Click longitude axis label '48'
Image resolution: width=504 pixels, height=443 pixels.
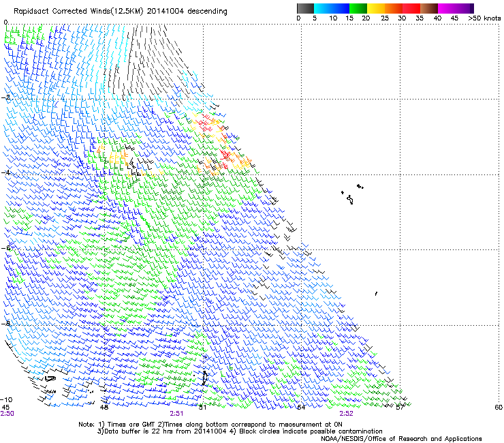pos(104,408)
